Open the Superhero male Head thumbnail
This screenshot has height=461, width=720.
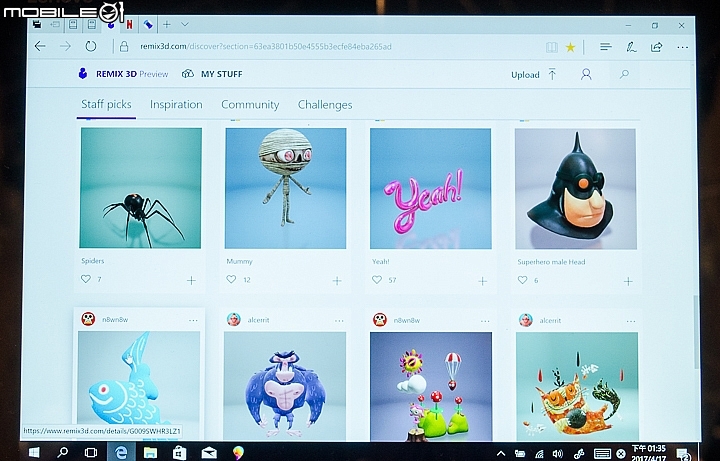click(576, 189)
